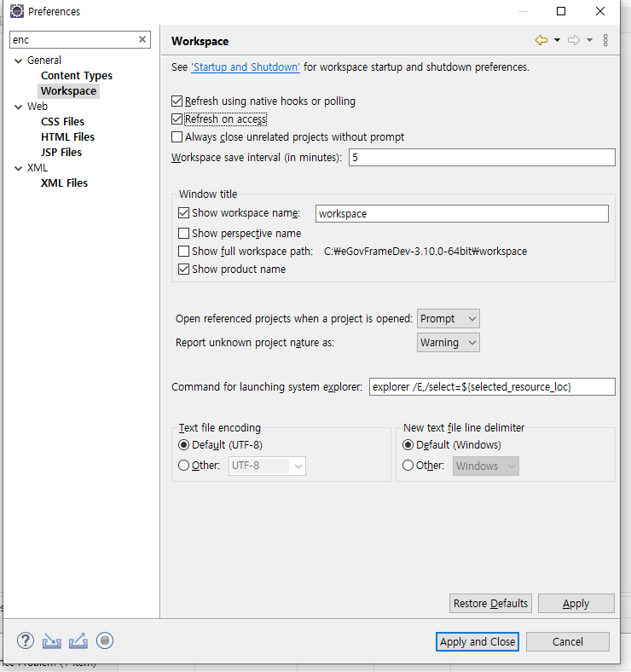Select Workspace preference page
631x672 pixels.
(68, 91)
